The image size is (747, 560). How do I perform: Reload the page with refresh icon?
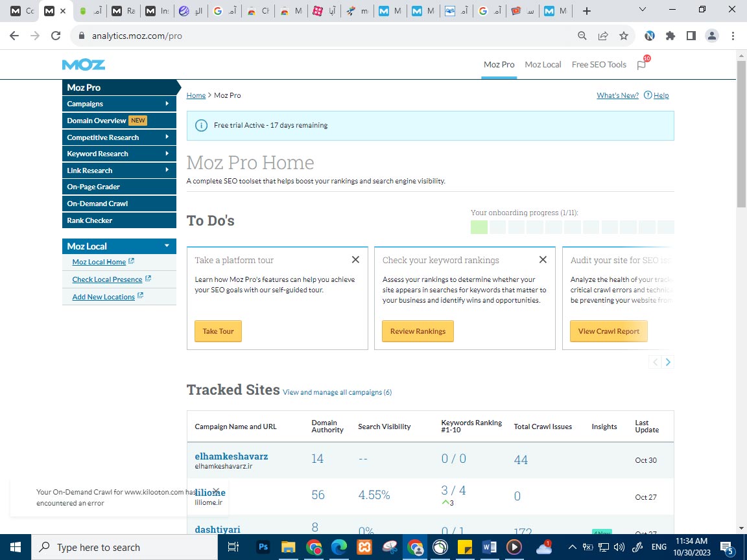click(56, 36)
